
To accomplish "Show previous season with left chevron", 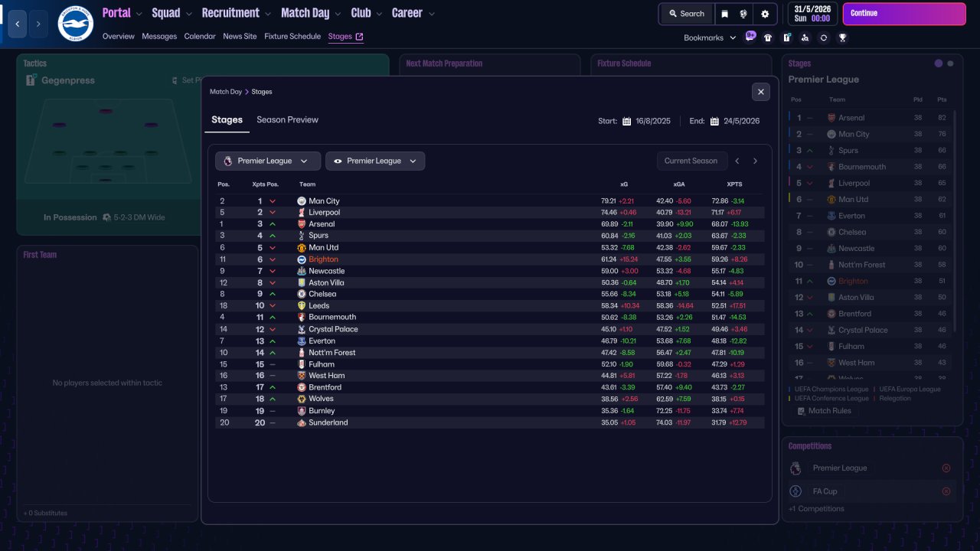I will 737,161.
